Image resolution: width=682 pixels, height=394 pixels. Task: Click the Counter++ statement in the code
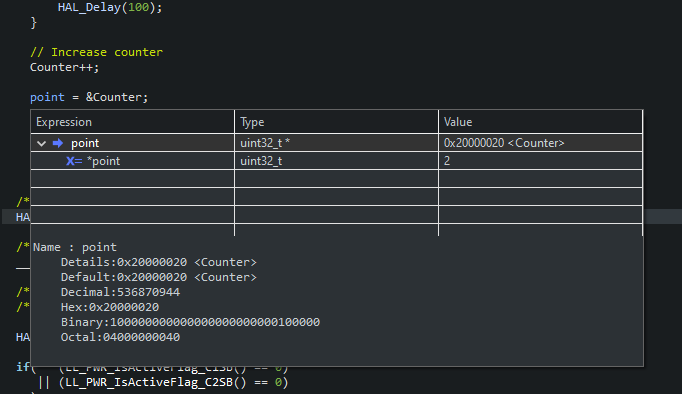64,67
